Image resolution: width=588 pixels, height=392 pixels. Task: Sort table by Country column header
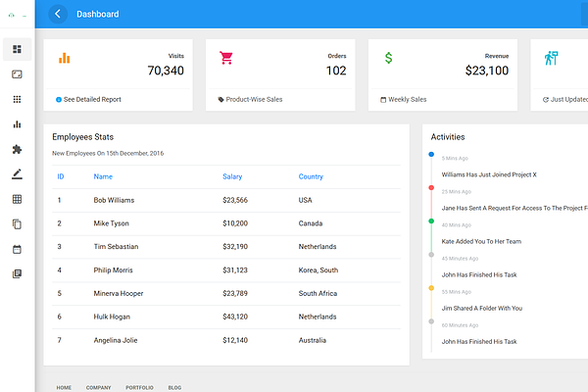tap(311, 176)
